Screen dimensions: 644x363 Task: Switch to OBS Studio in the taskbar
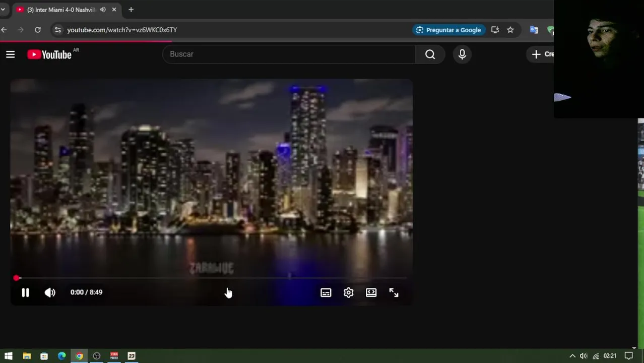pos(97,356)
